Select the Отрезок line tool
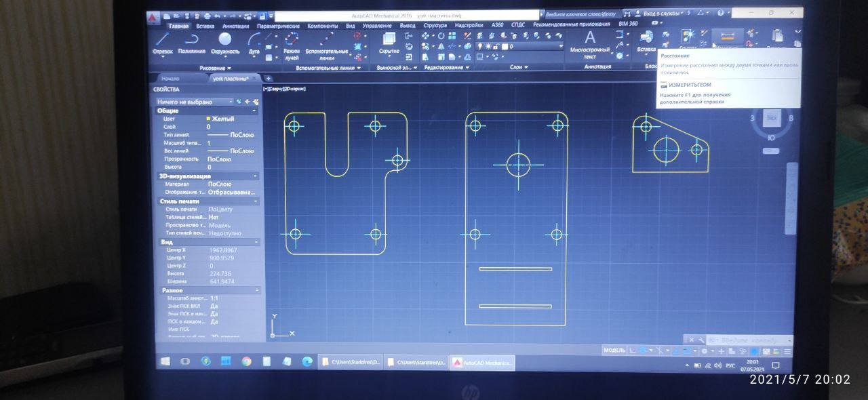This screenshot has height=400, width=868. pos(163,44)
